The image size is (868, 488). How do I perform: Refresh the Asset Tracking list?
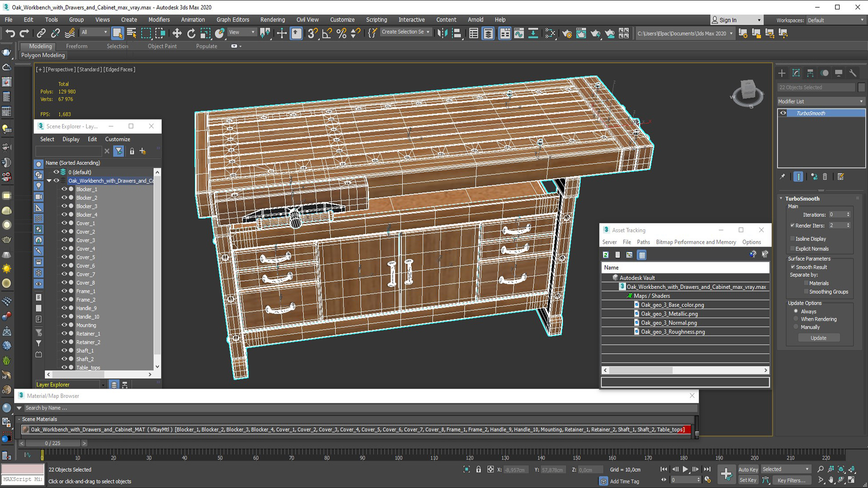click(606, 255)
